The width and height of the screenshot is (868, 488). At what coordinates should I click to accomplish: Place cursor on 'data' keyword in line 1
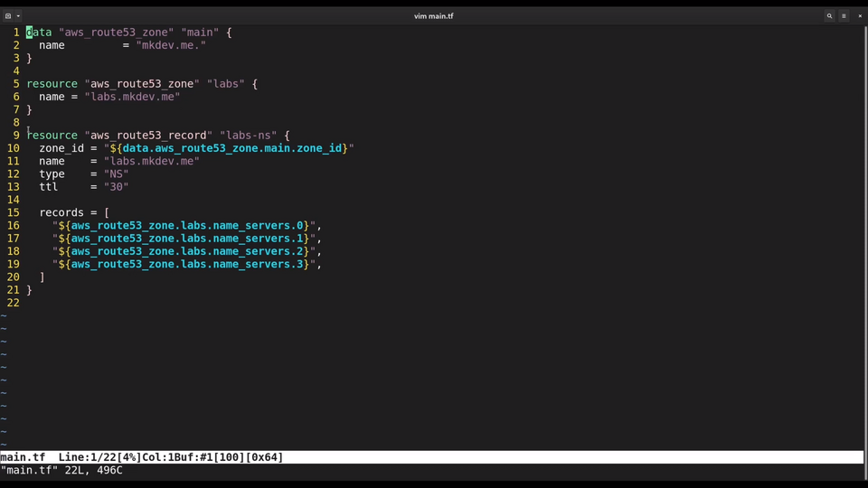[39, 33]
